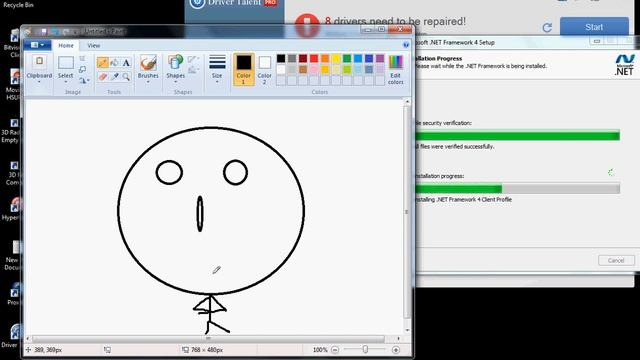Click Start button in Driver Talent
This screenshot has height=360, width=640.
(594, 27)
